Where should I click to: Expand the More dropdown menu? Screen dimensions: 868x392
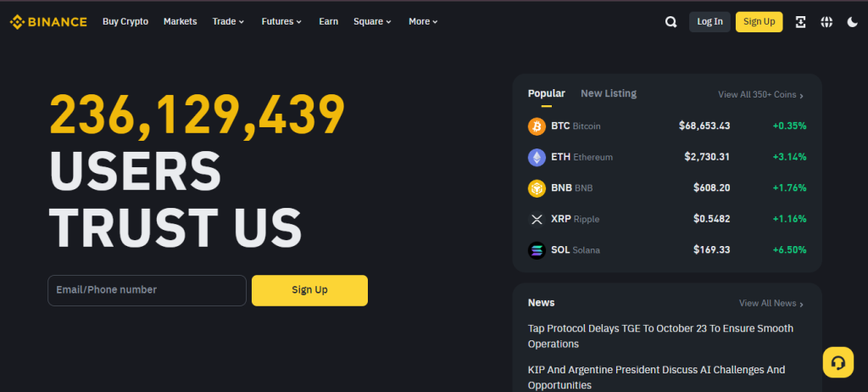[x=423, y=21]
